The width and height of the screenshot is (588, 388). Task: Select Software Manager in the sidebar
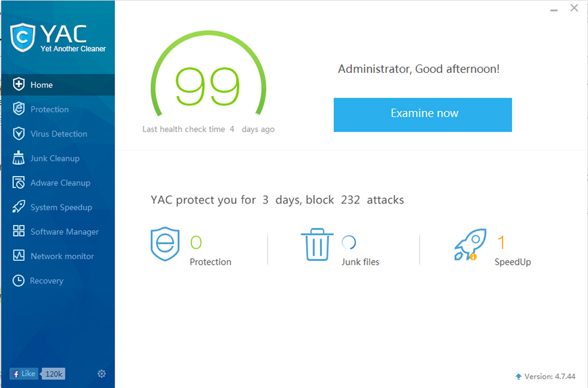(x=64, y=232)
